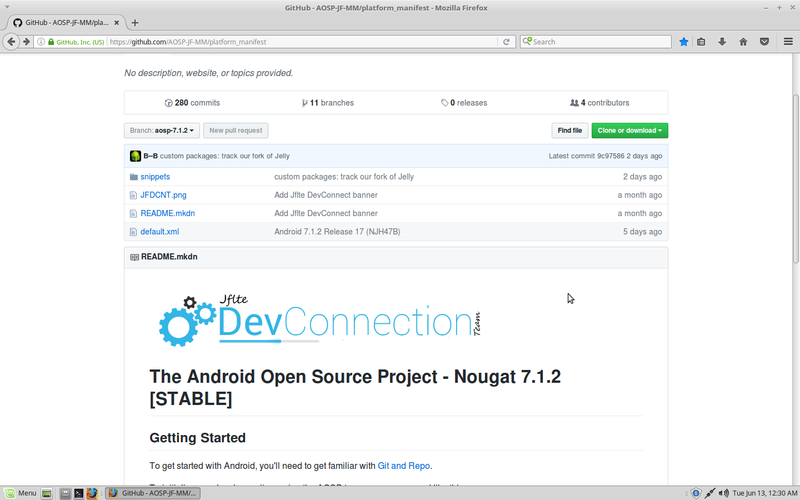This screenshot has height=500, width=800.
Task: Click the file icon beside default.xml
Action: (133, 232)
